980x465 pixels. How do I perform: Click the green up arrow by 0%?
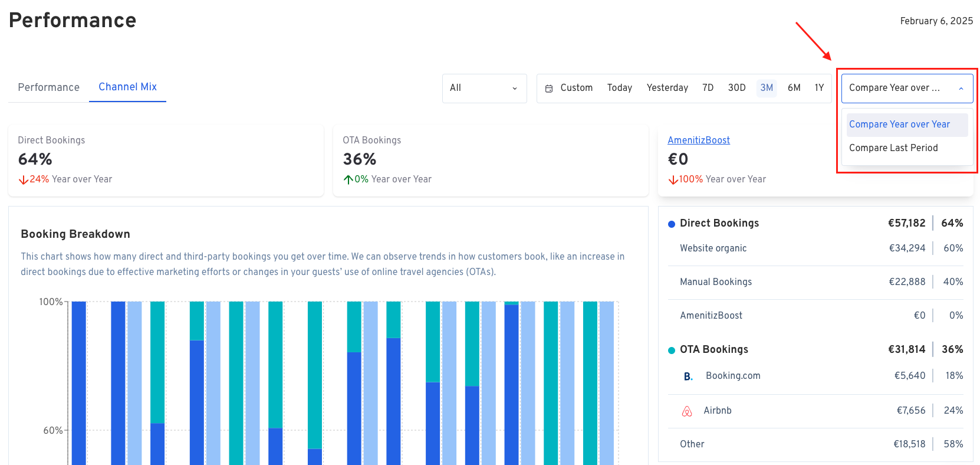click(x=348, y=179)
